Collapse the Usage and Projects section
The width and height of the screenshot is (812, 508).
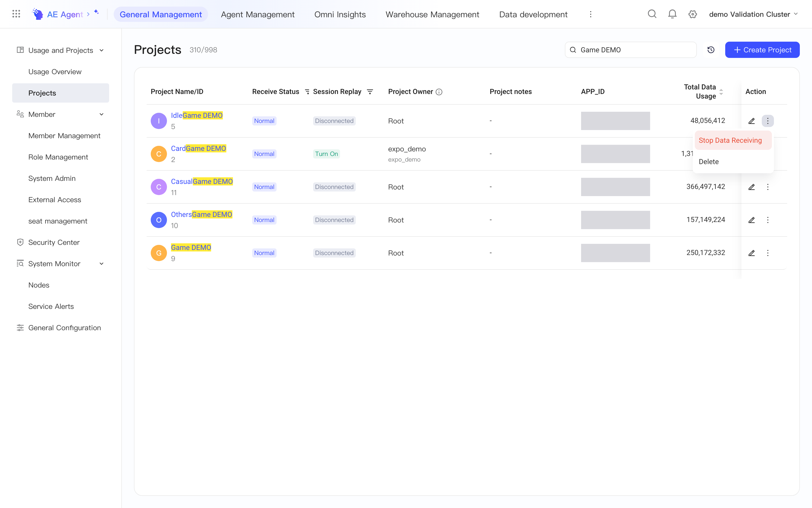tap(101, 50)
